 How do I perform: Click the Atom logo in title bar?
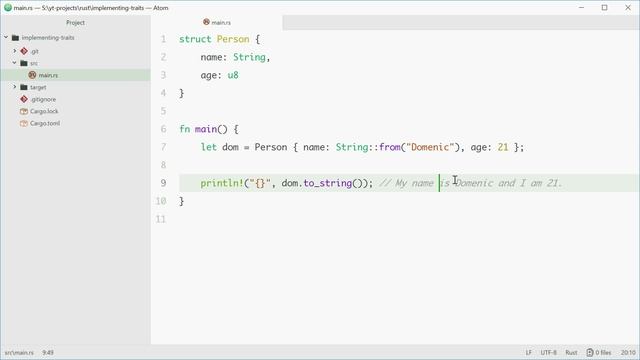click(x=7, y=7)
